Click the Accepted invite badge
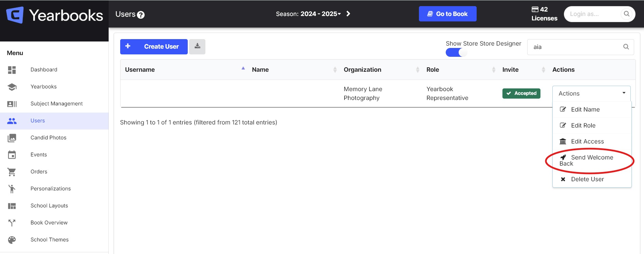Viewport: 644px width, 254px height. [521, 93]
